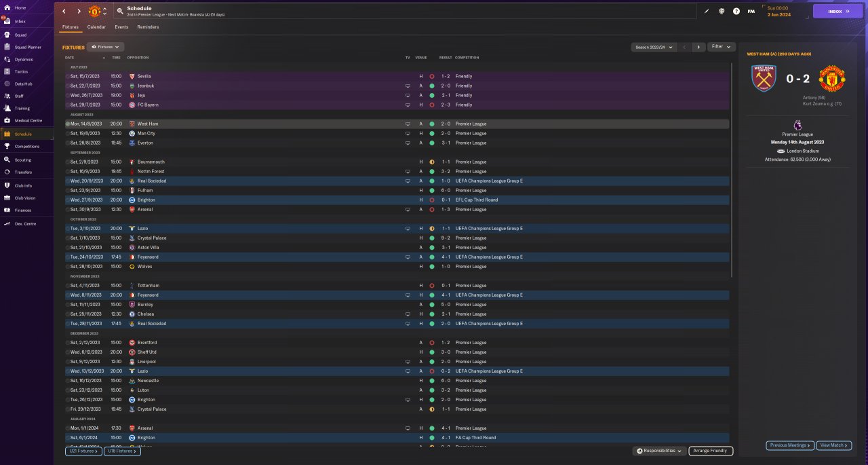Click the search magnifier icon
868x465 pixels.
click(x=120, y=11)
